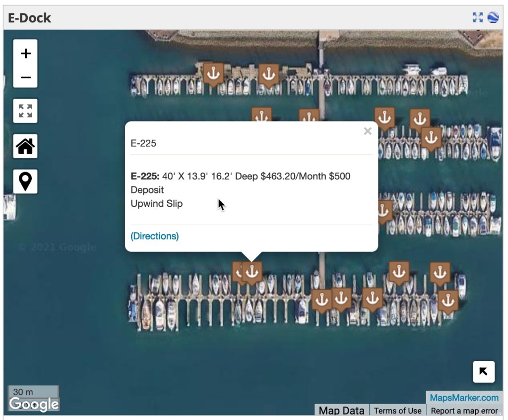Viewport: 508px width, 420px height.
Task: Click anchor marker at far right bottom dock
Action: pyautogui.click(x=448, y=300)
